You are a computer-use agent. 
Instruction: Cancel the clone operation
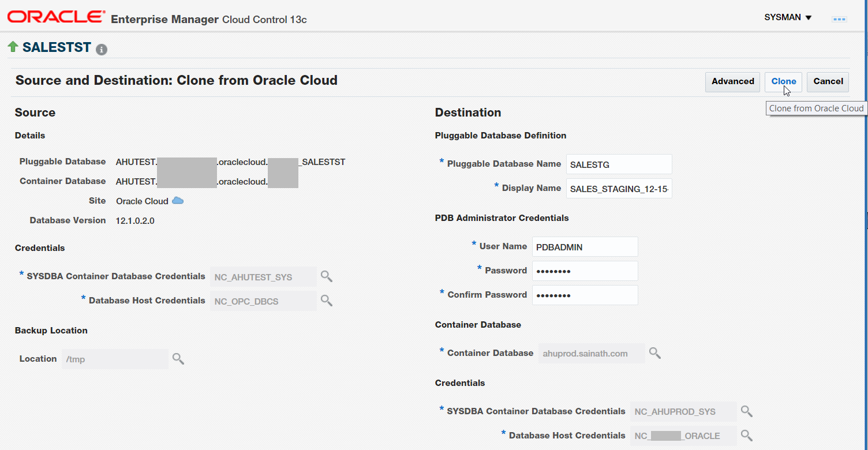[828, 81]
